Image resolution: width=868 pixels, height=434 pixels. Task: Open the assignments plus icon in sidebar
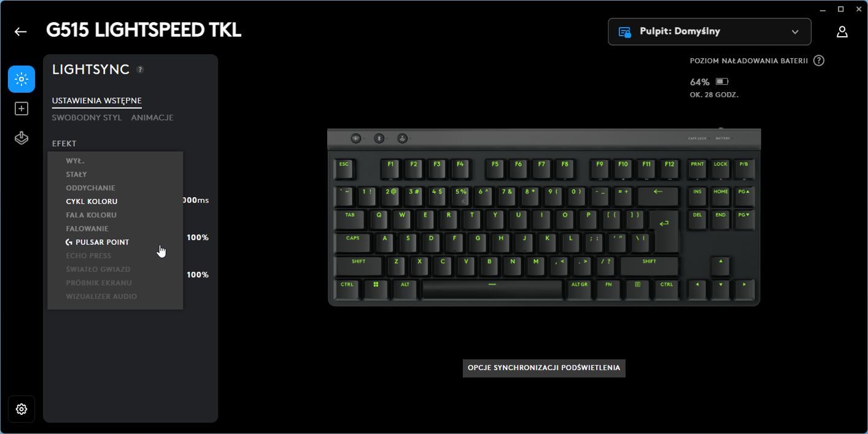coord(21,109)
